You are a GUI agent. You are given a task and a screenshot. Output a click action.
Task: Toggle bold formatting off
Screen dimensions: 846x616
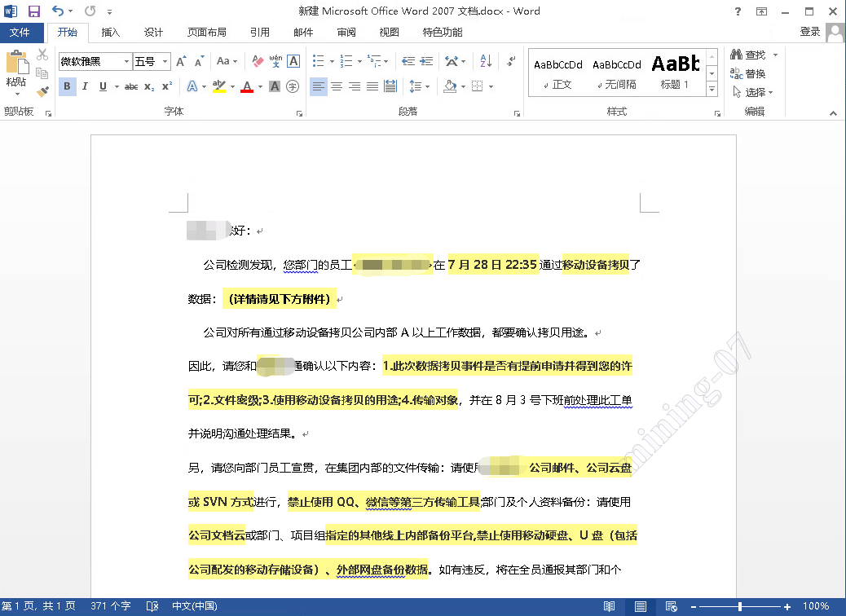(x=67, y=86)
